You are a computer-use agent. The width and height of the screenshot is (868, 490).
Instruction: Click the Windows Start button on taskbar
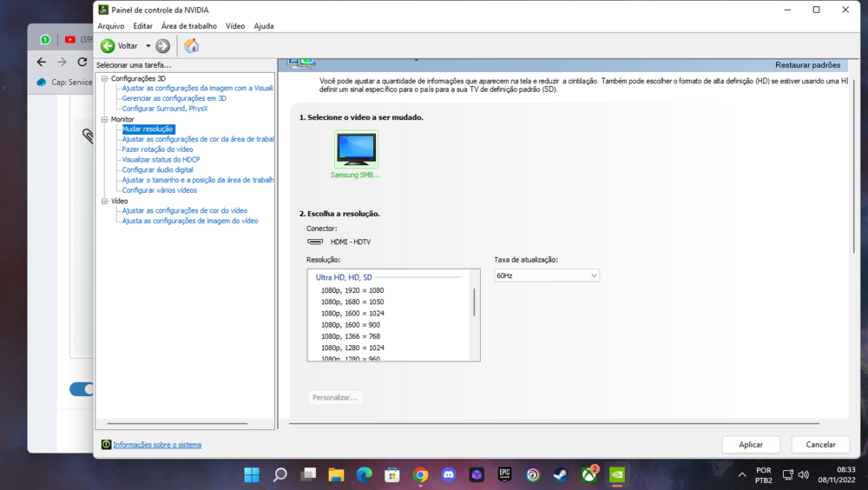[x=252, y=475]
